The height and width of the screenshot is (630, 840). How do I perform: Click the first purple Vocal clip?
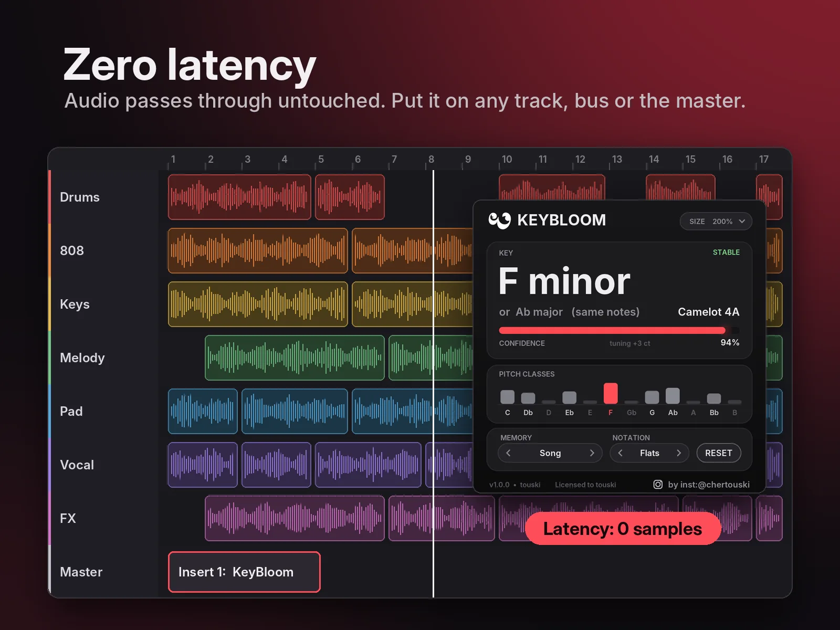click(x=203, y=465)
